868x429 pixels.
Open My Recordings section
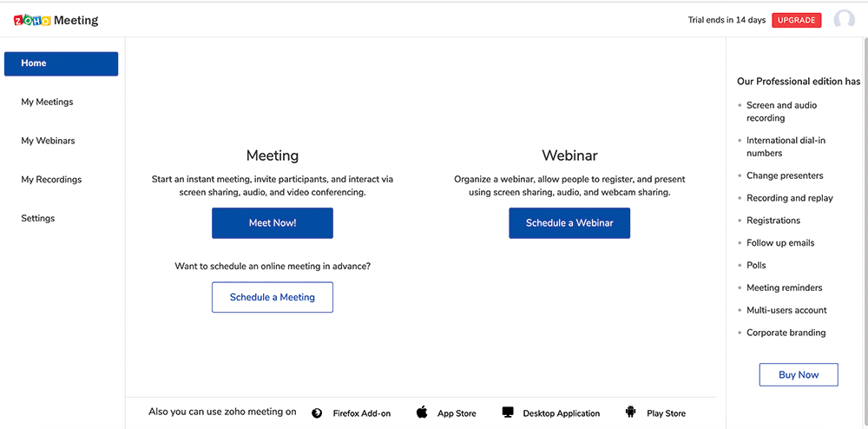51,180
